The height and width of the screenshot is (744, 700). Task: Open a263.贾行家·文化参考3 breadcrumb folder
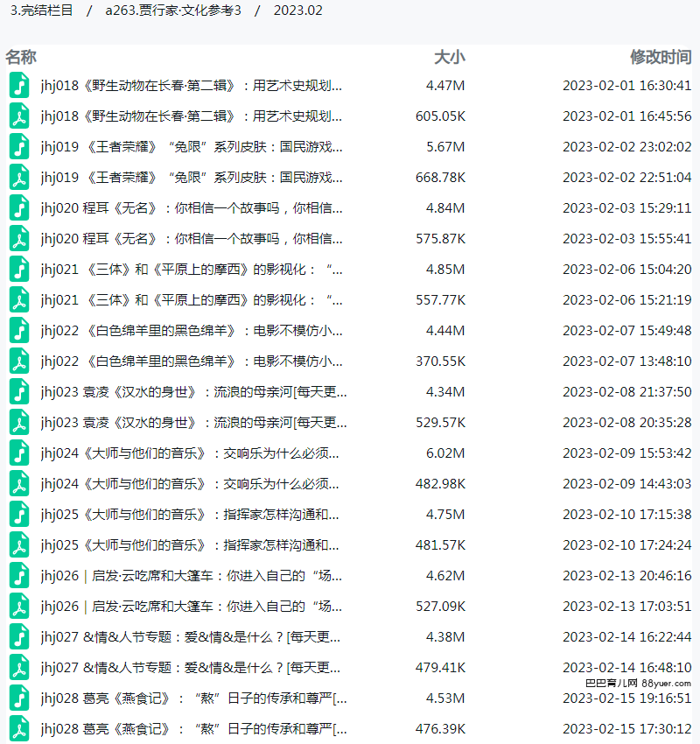(x=173, y=10)
